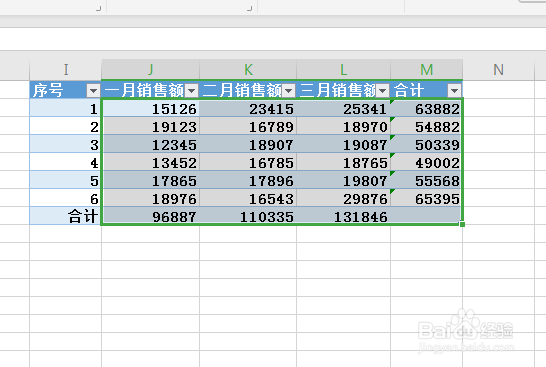Image resolution: width=546 pixels, height=367 pixels.
Task: Select cell with value 55568
Action: [427, 180]
